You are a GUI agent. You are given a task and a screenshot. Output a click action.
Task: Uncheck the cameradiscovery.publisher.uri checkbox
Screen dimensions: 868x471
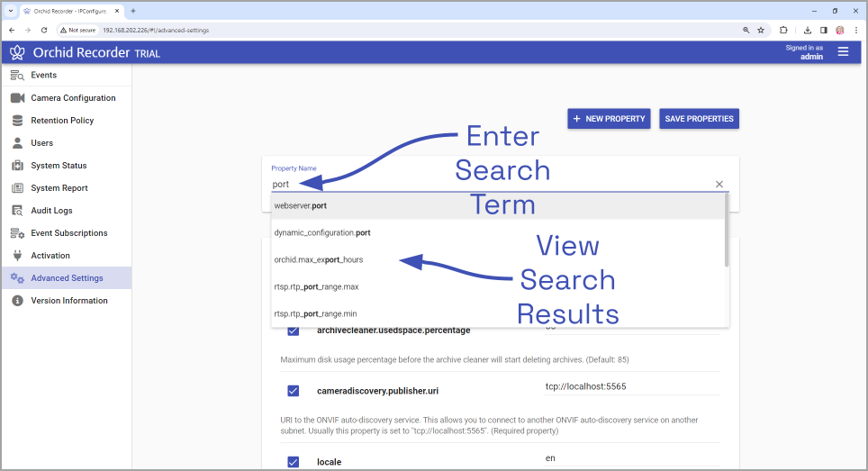[x=294, y=391]
